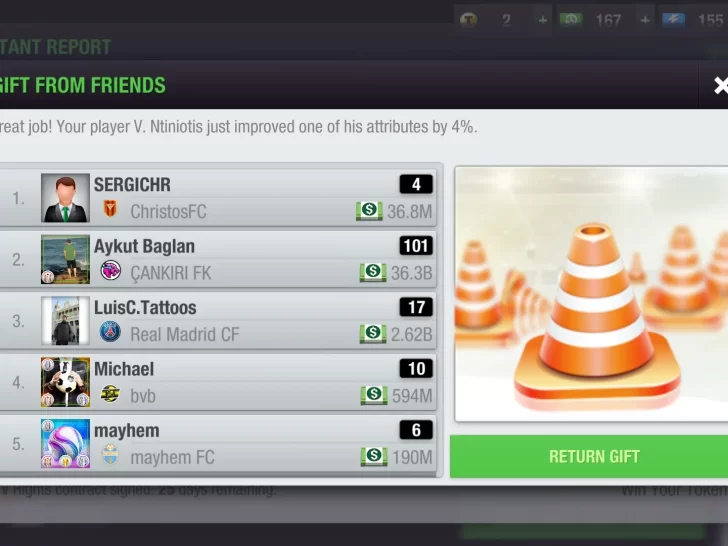Select LuisC.Tattoos avatar thumbnail
The image size is (728, 546).
(65, 321)
